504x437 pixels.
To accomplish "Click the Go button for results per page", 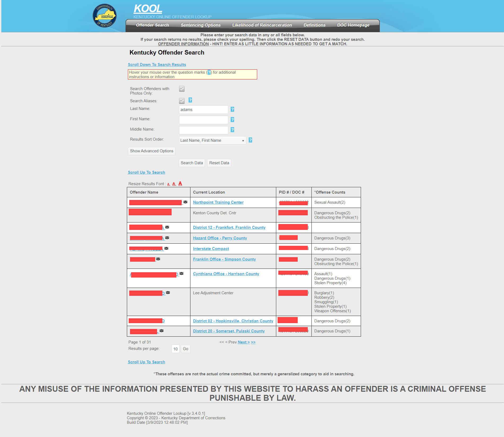I will point(185,349).
